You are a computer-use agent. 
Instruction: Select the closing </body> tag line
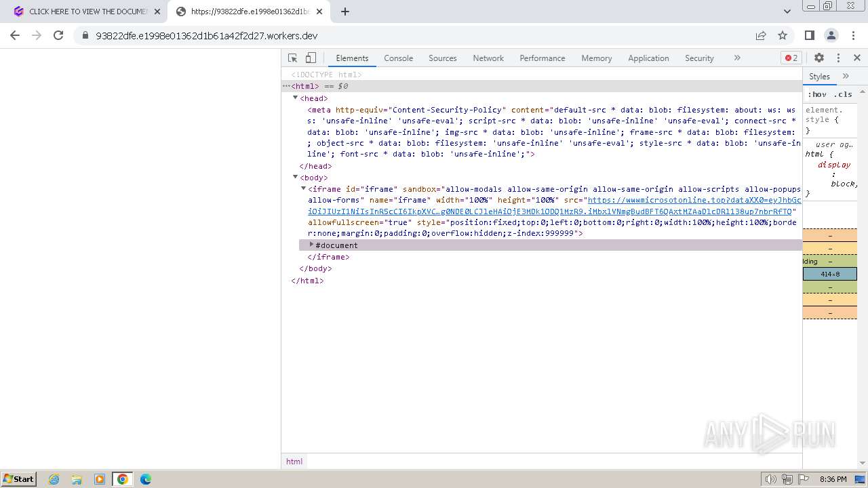click(315, 268)
